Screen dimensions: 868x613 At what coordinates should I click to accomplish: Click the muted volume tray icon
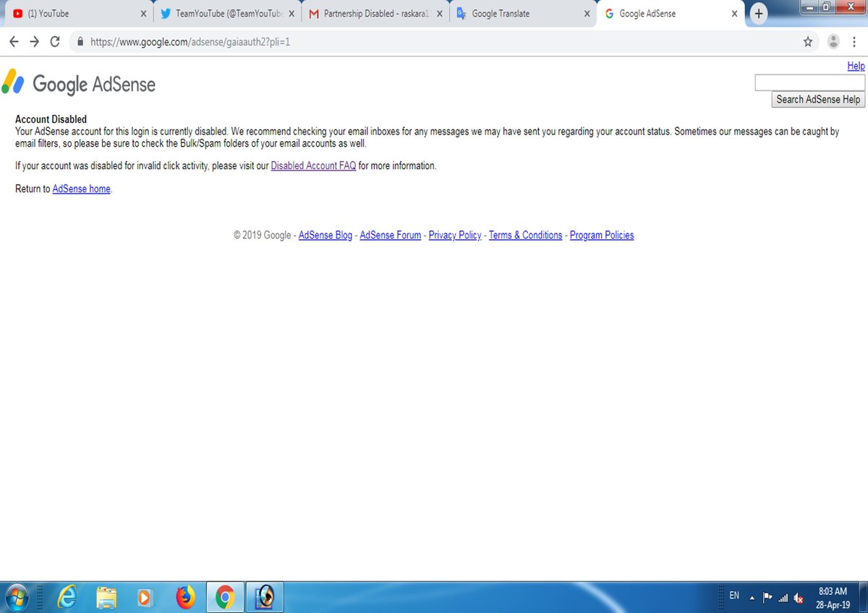pyautogui.click(x=799, y=598)
